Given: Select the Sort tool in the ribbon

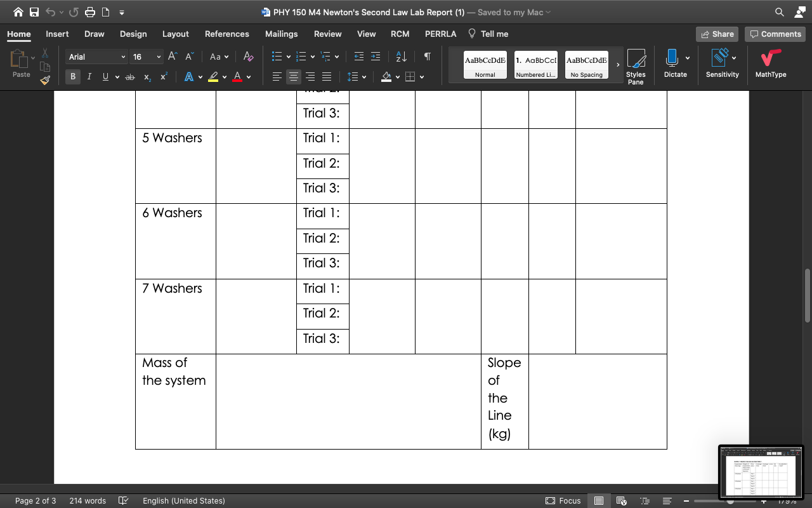Looking at the screenshot, I should pyautogui.click(x=401, y=57).
